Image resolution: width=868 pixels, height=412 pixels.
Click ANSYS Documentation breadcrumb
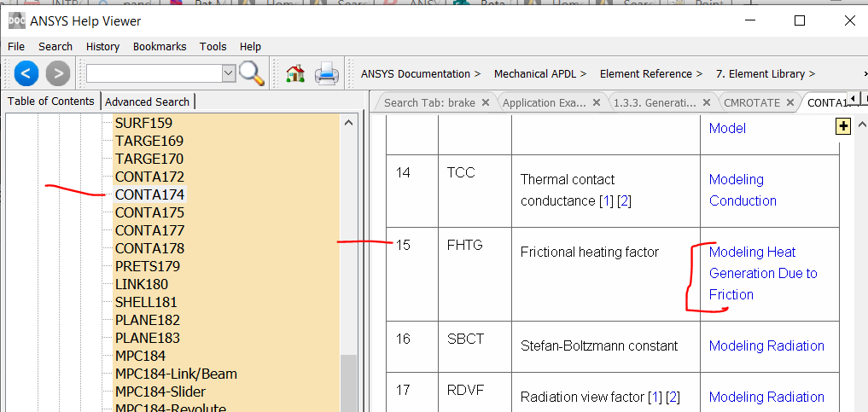(415, 73)
